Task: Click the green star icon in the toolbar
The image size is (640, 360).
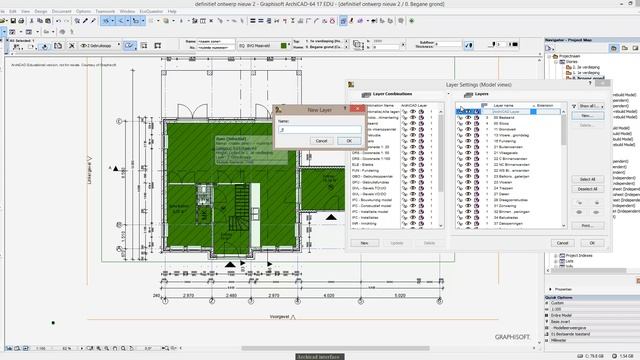Action: click(411, 21)
